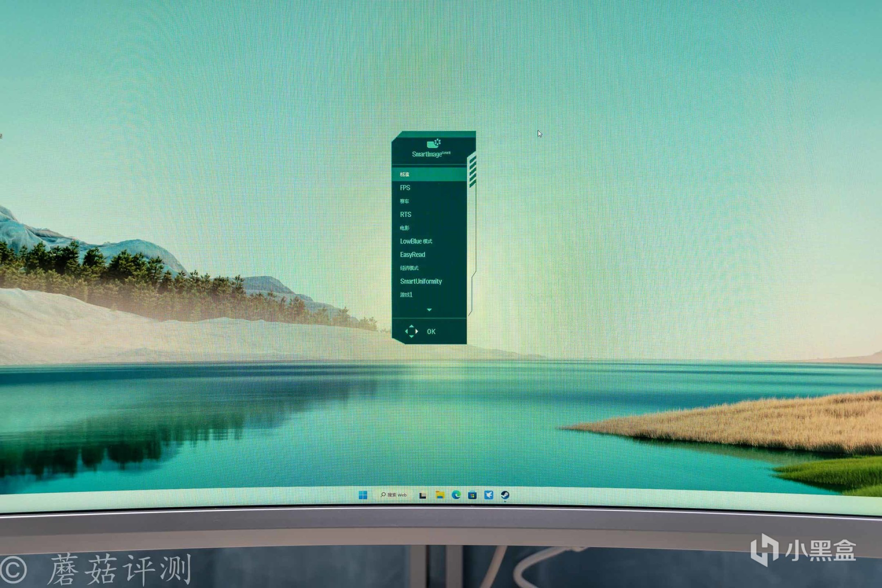Screen dimensions: 882x588
Task: Select the EasyRead mode
Action: [x=429, y=254]
